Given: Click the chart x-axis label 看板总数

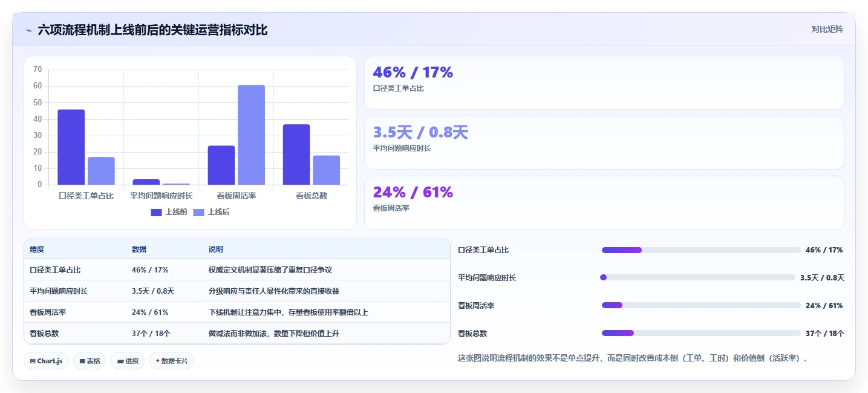Looking at the screenshot, I should click(312, 196).
